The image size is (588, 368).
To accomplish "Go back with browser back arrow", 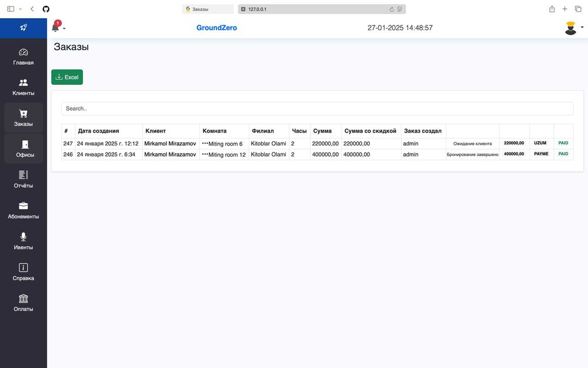I will point(32,9).
